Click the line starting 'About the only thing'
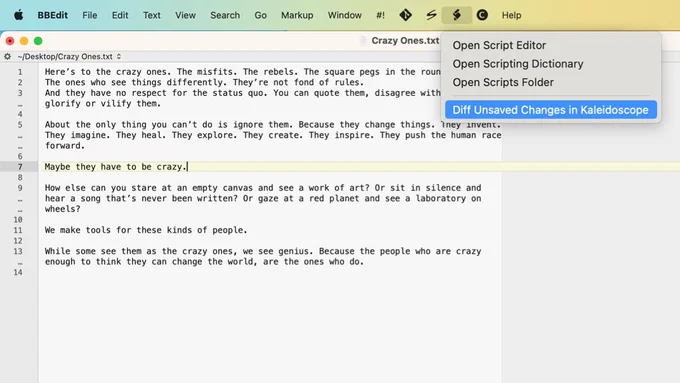This screenshot has height=383, width=680. pos(273,125)
